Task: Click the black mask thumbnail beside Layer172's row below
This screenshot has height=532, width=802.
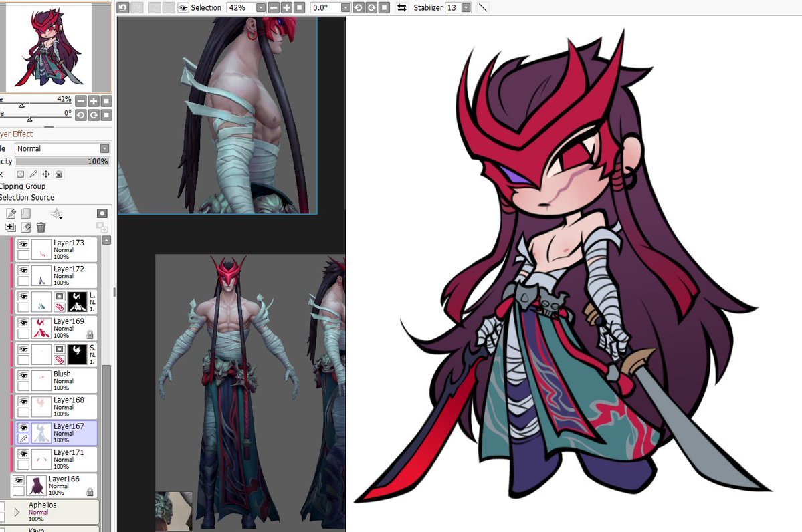Action: click(78, 302)
